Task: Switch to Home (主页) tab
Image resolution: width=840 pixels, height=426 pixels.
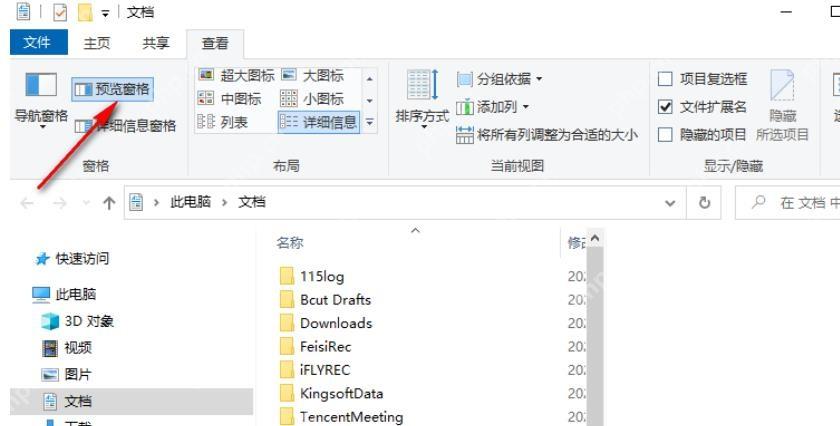Action: click(96, 43)
